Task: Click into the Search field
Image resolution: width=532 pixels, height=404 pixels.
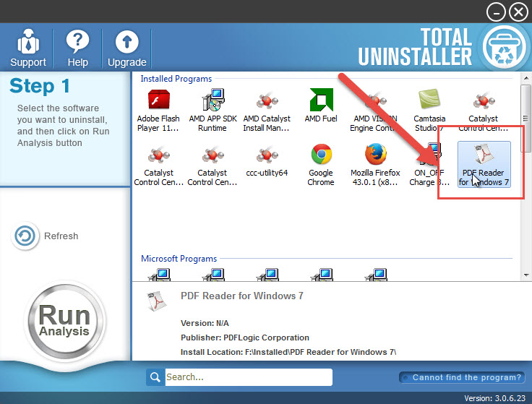Action: (249, 377)
